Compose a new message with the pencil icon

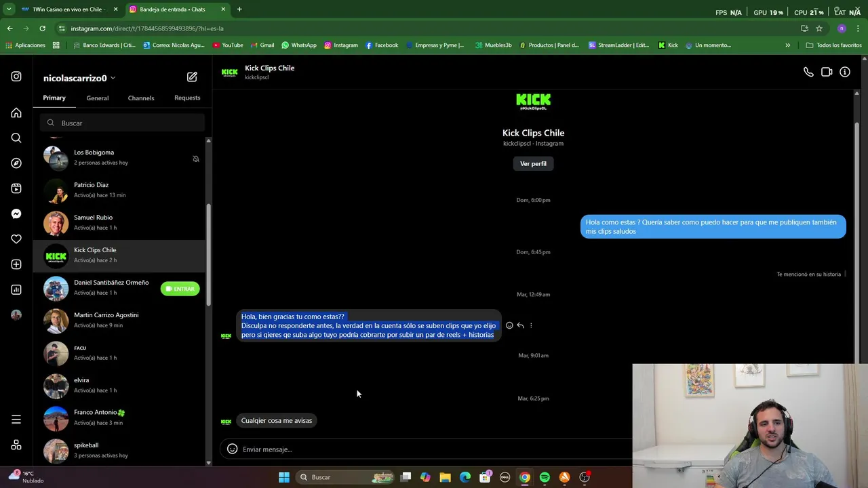pos(192,77)
